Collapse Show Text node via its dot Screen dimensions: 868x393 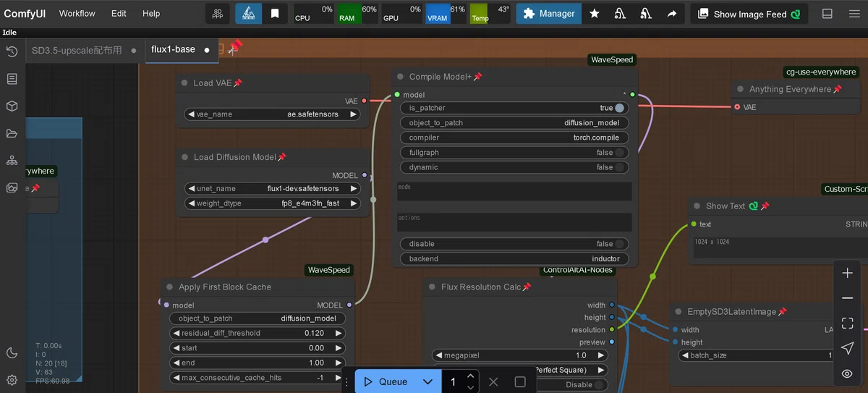coord(697,206)
